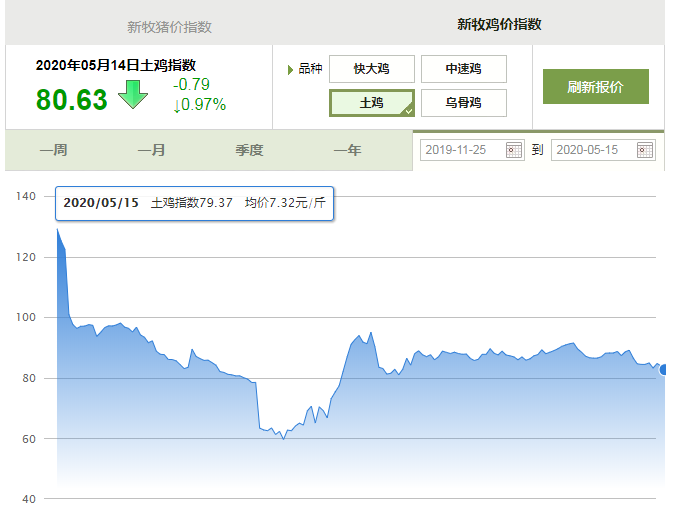The width and height of the screenshot is (675, 517).
Task: Select the 土鸡 variety button
Action: [x=372, y=103]
